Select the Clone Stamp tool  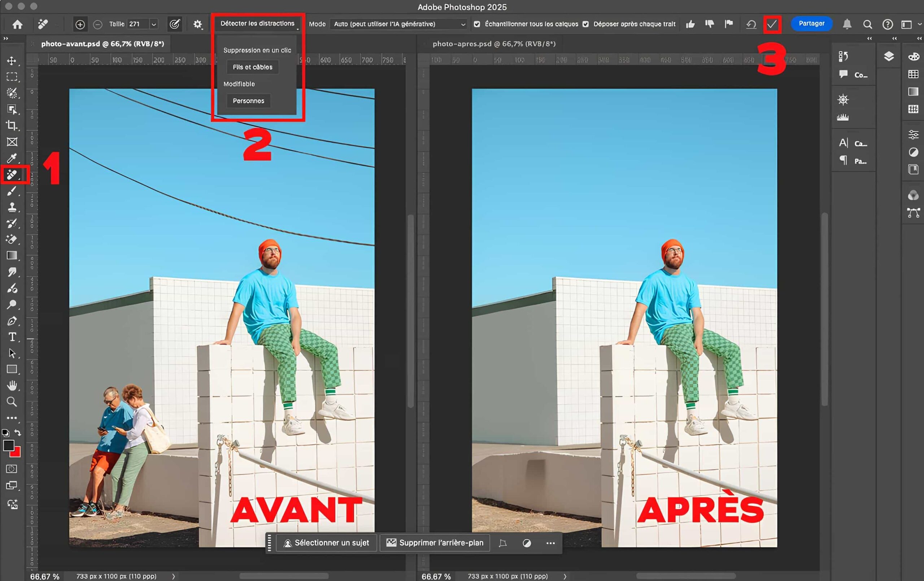(x=12, y=207)
